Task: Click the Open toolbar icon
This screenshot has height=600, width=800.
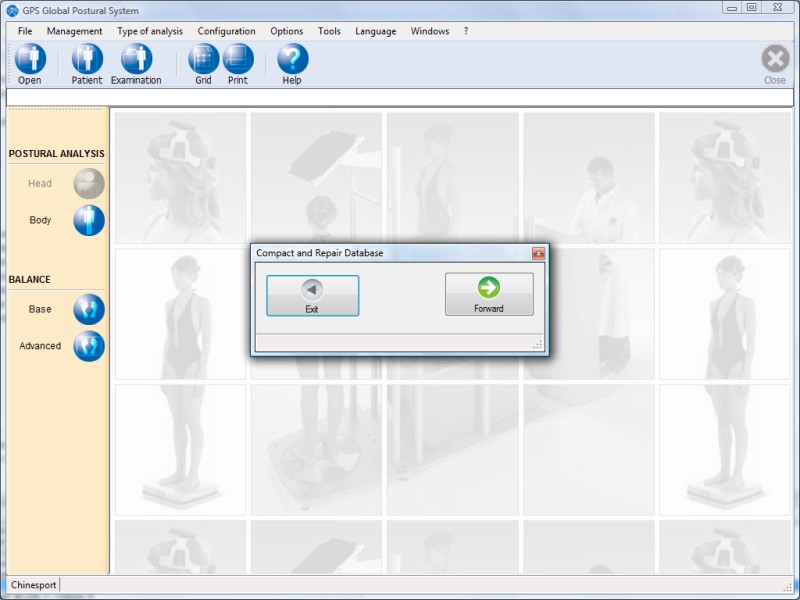Action: coord(30,59)
